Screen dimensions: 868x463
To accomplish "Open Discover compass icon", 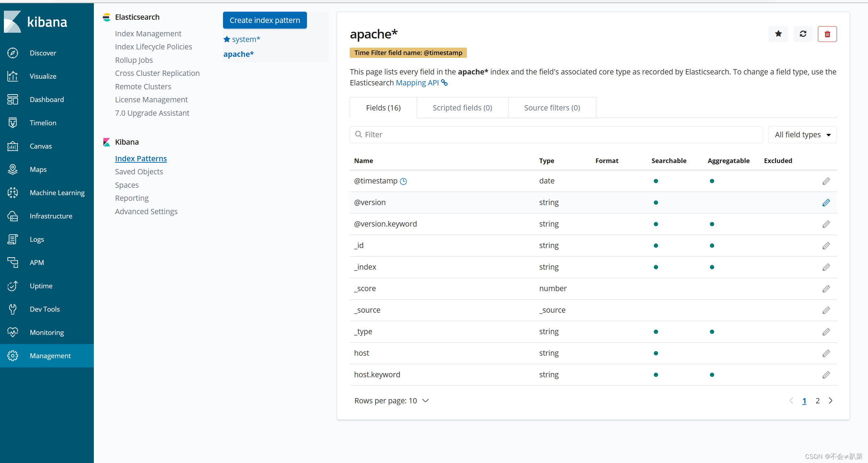I will [x=13, y=53].
